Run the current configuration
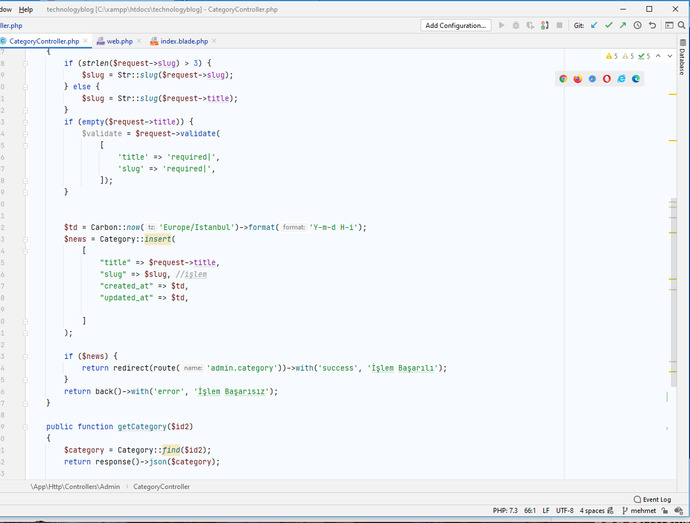 coord(501,26)
